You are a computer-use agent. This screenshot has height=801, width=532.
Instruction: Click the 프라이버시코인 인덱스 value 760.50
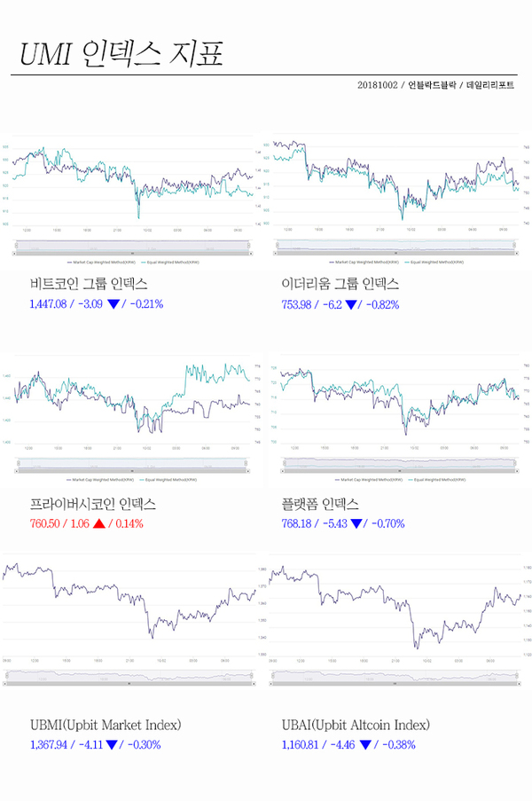[45, 523]
